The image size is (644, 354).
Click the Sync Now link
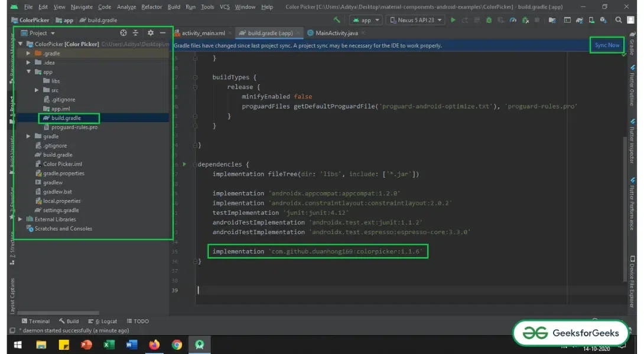tap(607, 45)
